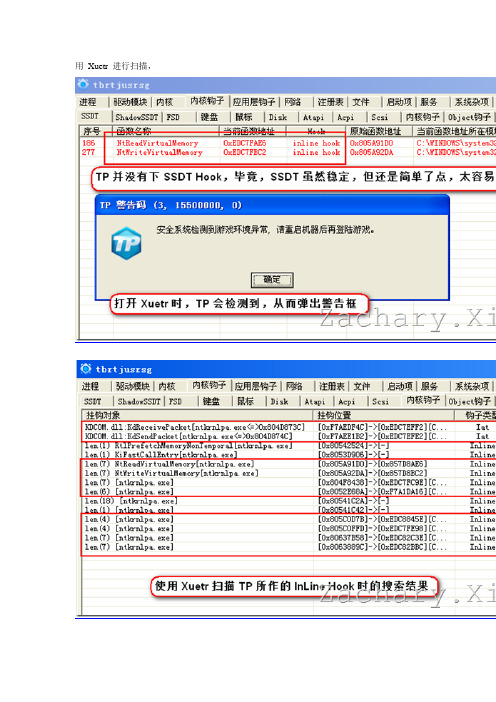The image size is (496, 702).
Task: Sort by the 挂钩位置 column header
Action: (x=385, y=415)
